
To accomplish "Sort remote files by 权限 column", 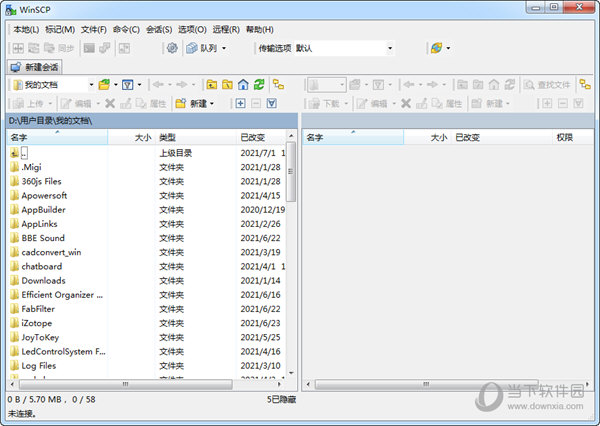I will (x=572, y=137).
